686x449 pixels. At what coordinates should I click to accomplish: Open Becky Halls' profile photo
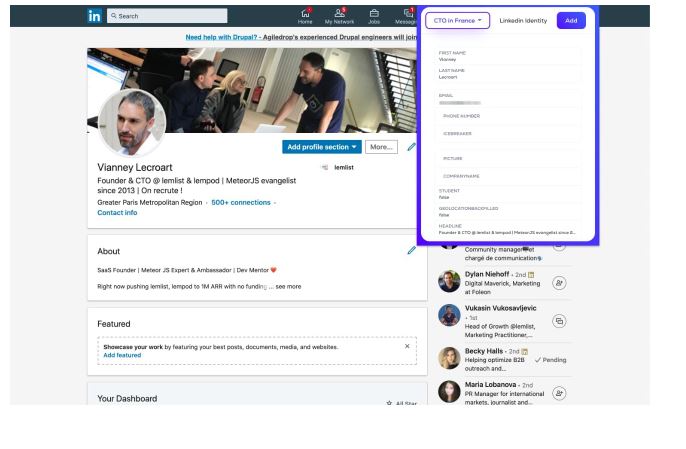[449, 358]
